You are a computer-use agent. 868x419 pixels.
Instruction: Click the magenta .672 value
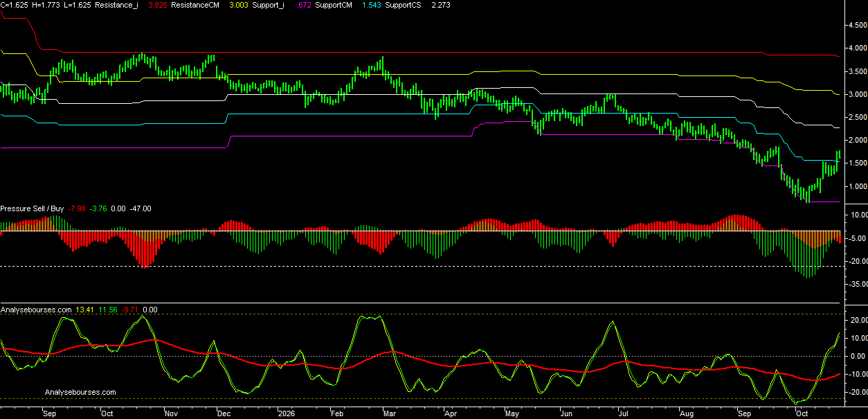(304, 5)
